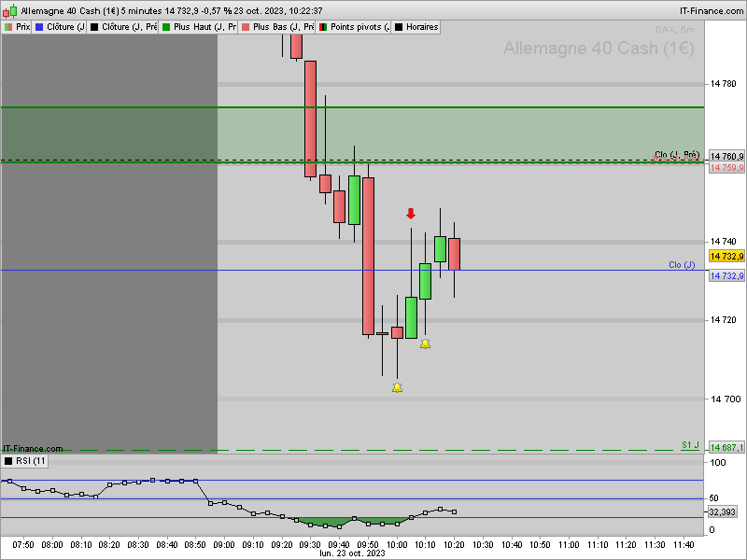
Task: Click the chart title text in title bar
Action: 172,10
